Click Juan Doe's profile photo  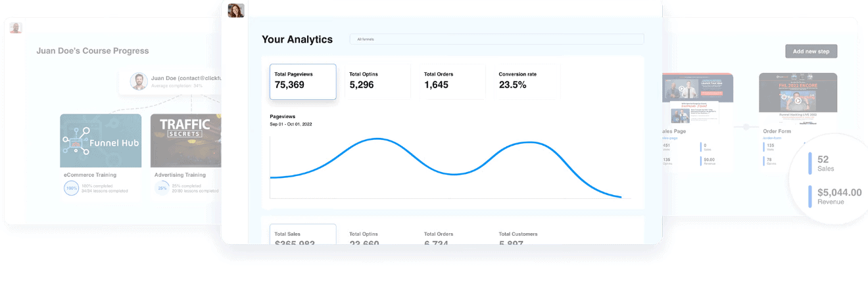point(139,81)
